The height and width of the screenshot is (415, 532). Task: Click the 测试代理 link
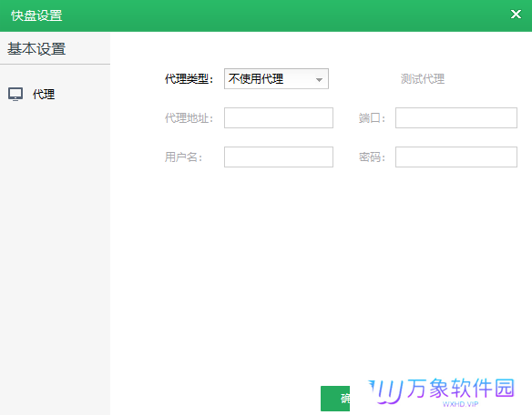pyautogui.click(x=423, y=78)
